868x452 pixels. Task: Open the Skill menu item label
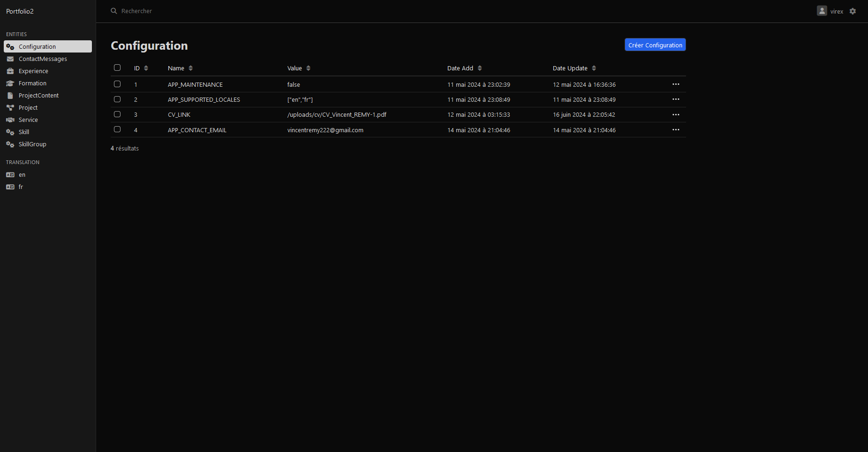[24, 132]
